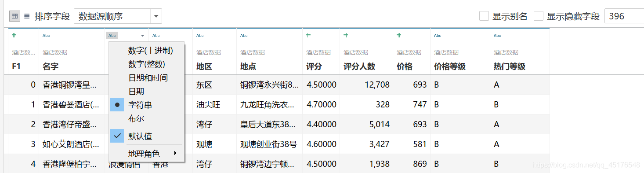Viewport: 644px width, 173px height.
Task: Select the F1 column header
Action: pos(16,66)
